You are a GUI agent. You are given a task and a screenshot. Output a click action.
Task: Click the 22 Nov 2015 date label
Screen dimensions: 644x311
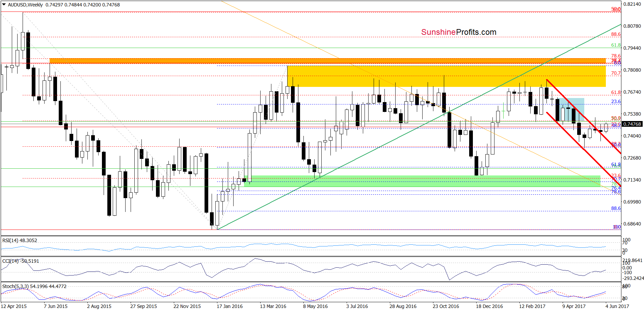[187, 306]
